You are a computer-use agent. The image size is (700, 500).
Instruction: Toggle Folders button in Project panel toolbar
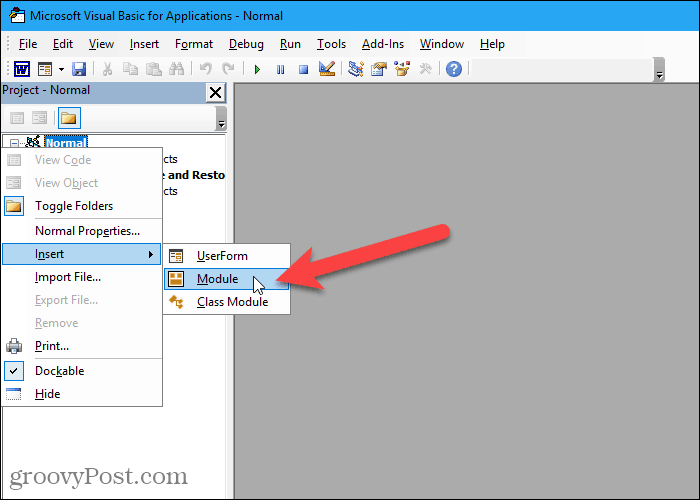point(69,118)
